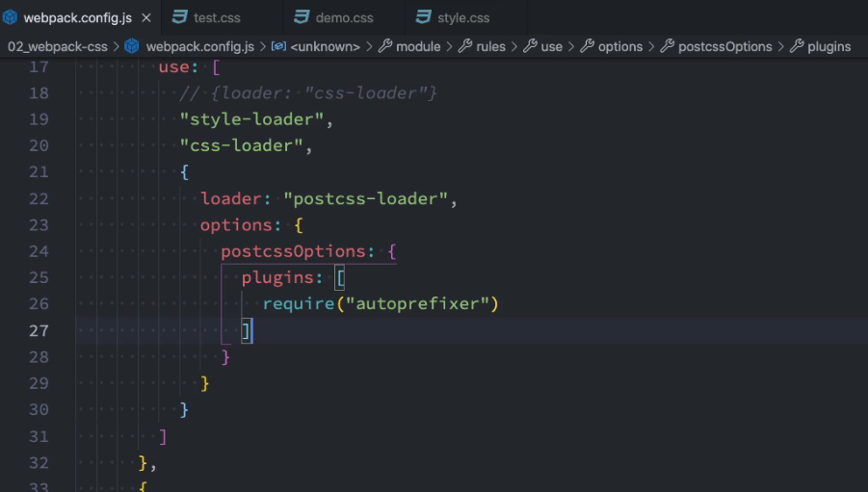
Task: Click closing brace on line 30
Action: (x=184, y=409)
